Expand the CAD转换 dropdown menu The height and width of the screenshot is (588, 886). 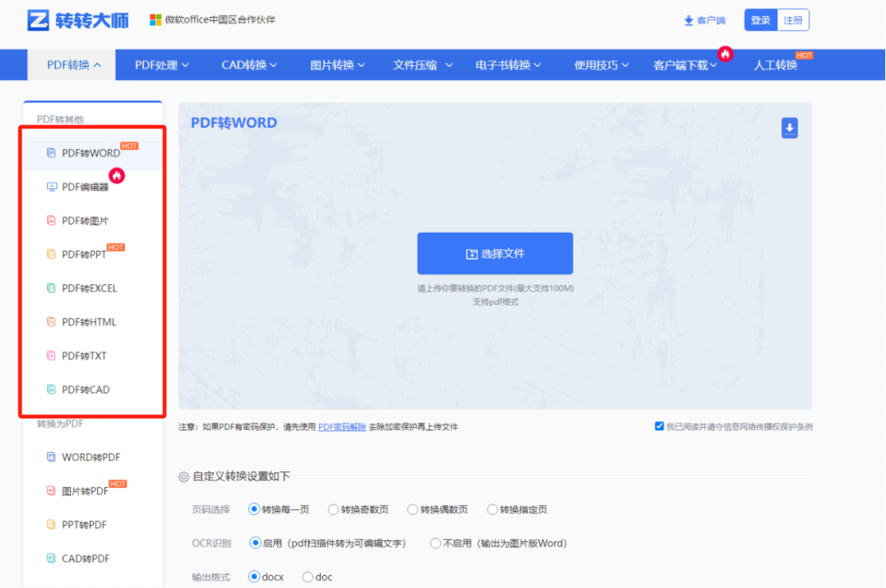tap(249, 65)
